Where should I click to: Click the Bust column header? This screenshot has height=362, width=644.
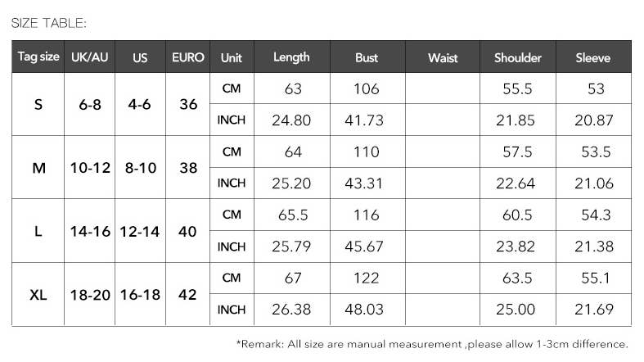(367, 58)
